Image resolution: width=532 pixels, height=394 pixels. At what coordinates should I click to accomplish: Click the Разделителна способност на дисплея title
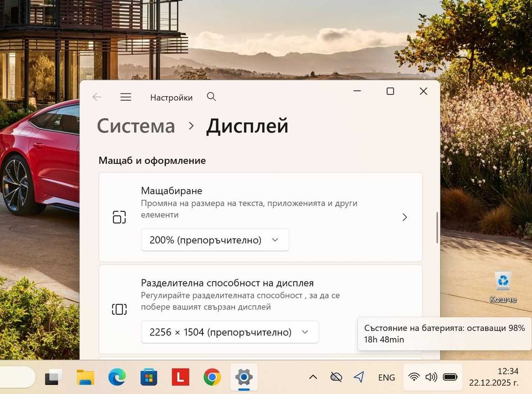(x=227, y=283)
